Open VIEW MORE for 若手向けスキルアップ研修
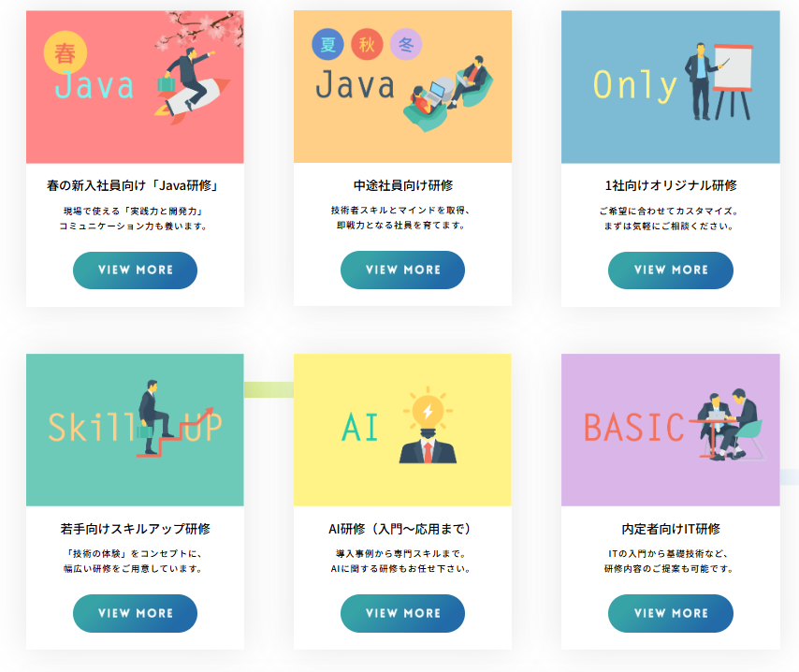This screenshot has width=799, height=672. tap(135, 613)
